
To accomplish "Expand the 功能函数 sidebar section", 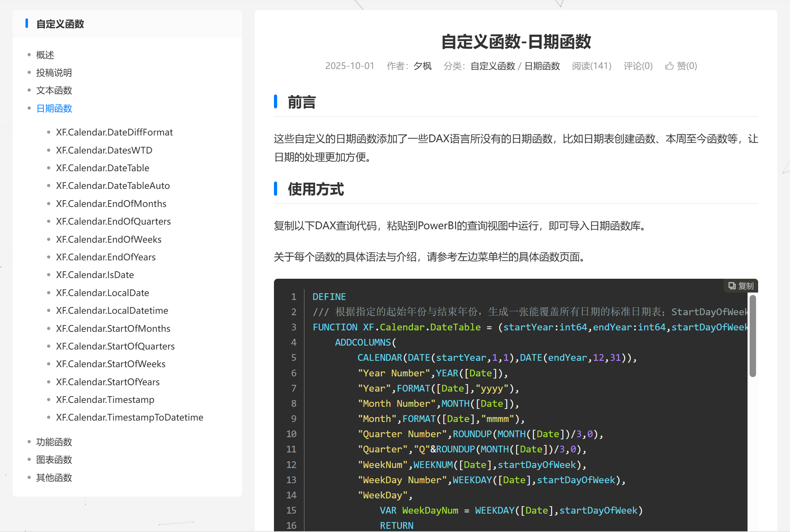I will 54,442.
